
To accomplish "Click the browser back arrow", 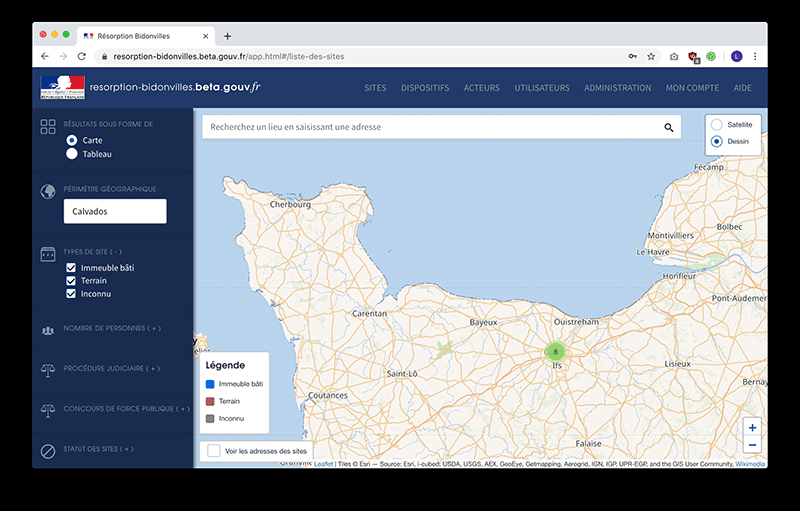I will click(x=45, y=57).
